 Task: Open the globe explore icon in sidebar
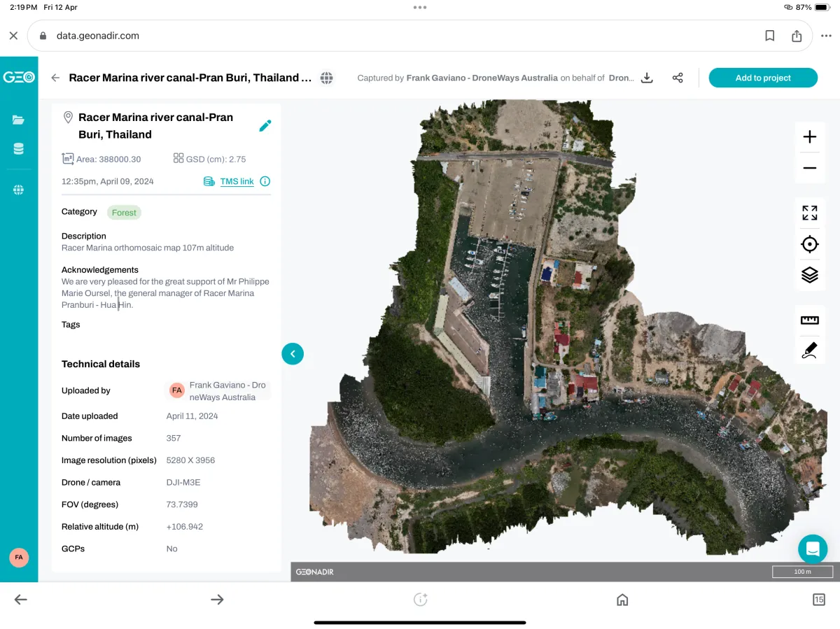tap(19, 190)
